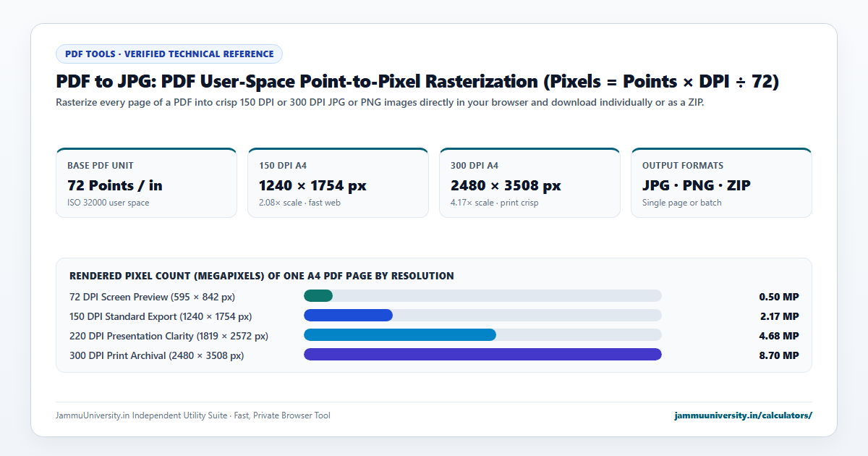Open the jammuuniversity.in/calculators/ link
Screen dimensions: 868x456
click(743, 415)
